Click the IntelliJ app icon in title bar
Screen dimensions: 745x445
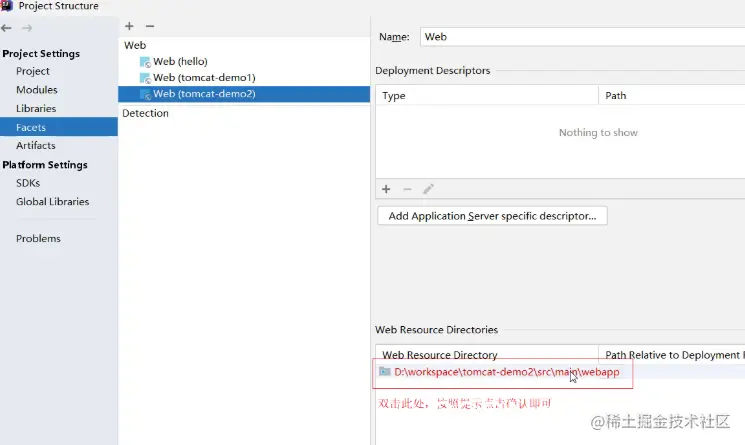coord(7,6)
